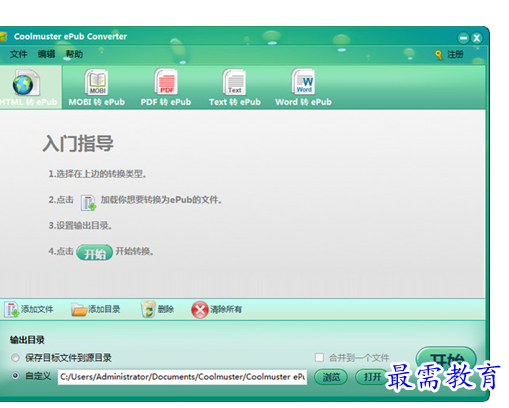The image size is (509, 408).
Task: Click the add-file icon in guide step 2
Action: pos(88,203)
